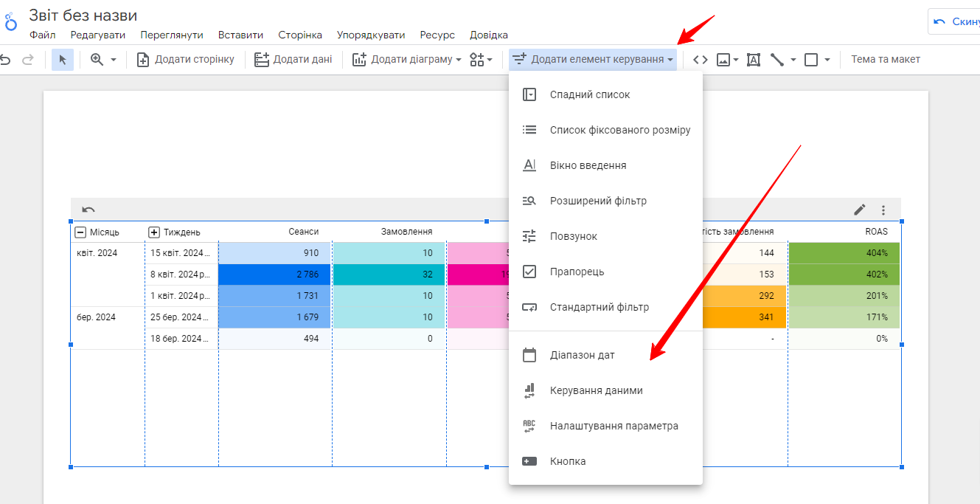Select the line drawing tool
Image resolution: width=980 pixels, height=504 pixels.
(777, 60)
